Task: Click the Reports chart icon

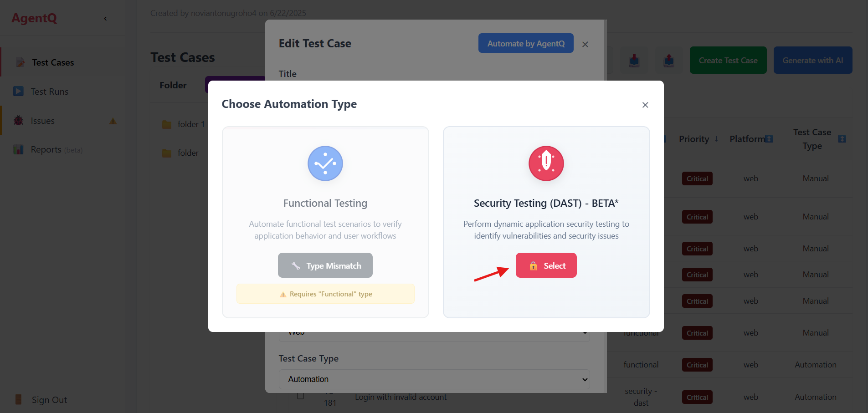Action: click(x=19, y=150)
